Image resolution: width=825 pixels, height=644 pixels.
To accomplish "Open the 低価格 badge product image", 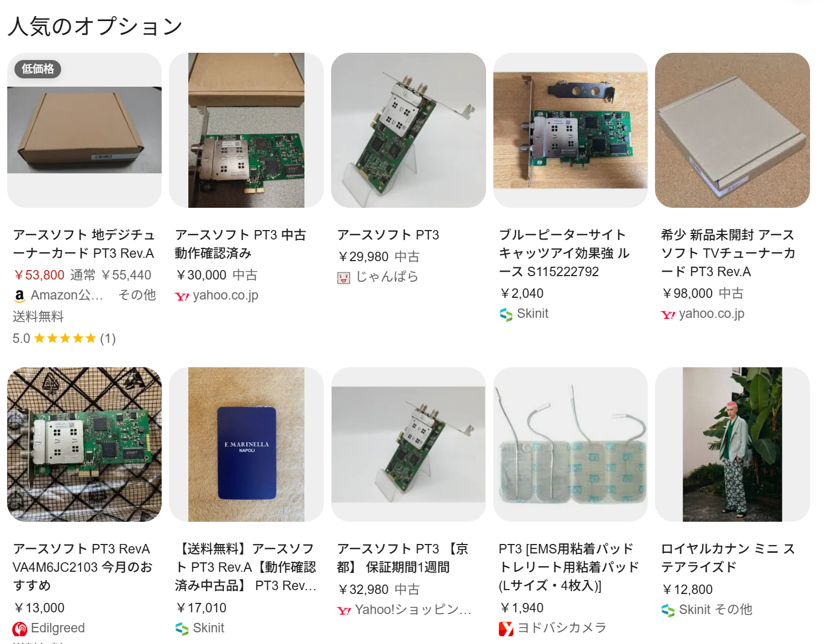I will [84, 130].
